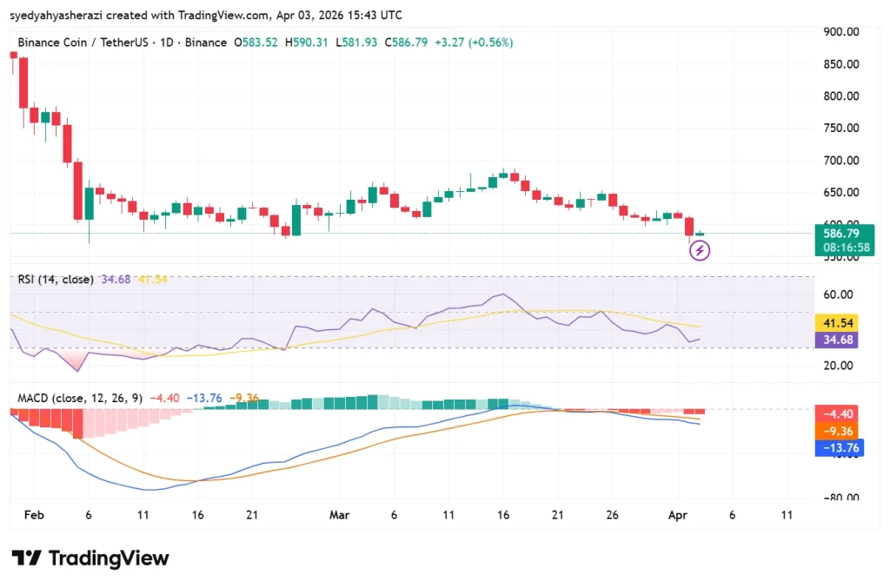Click the close value C586.79
The image size is (890, 588).
pos(406,43)
